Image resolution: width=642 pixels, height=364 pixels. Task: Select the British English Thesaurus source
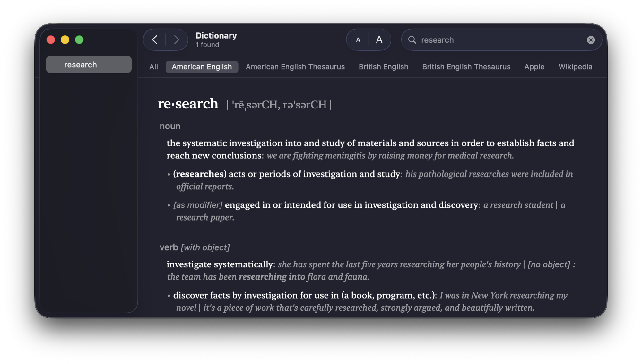click(x=466, y=67)
